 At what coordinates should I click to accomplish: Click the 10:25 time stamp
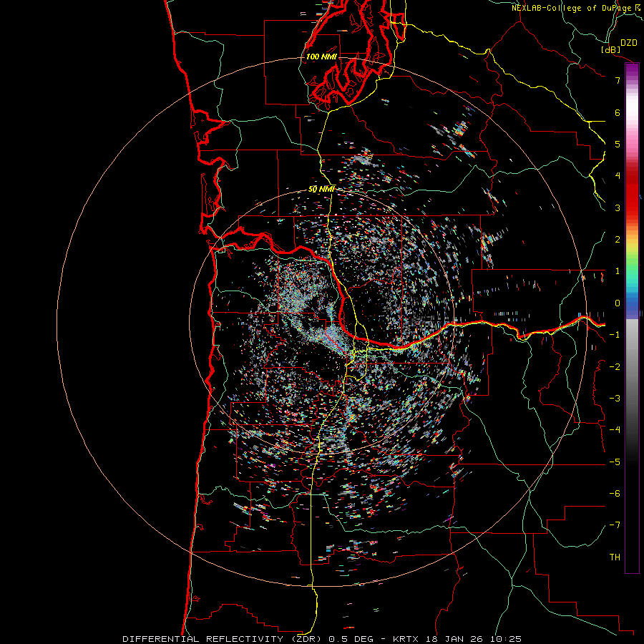coord(506,639)
